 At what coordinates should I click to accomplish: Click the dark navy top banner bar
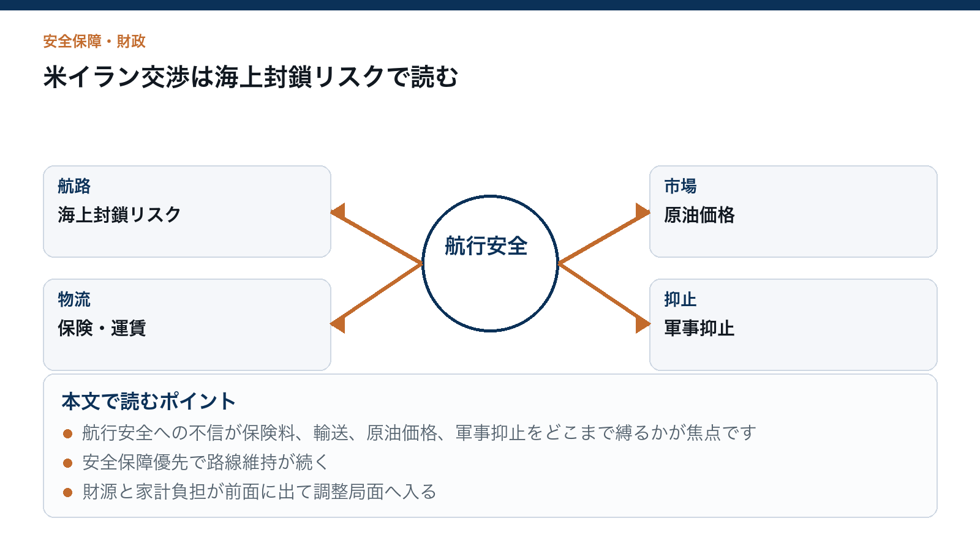[490, 5]
